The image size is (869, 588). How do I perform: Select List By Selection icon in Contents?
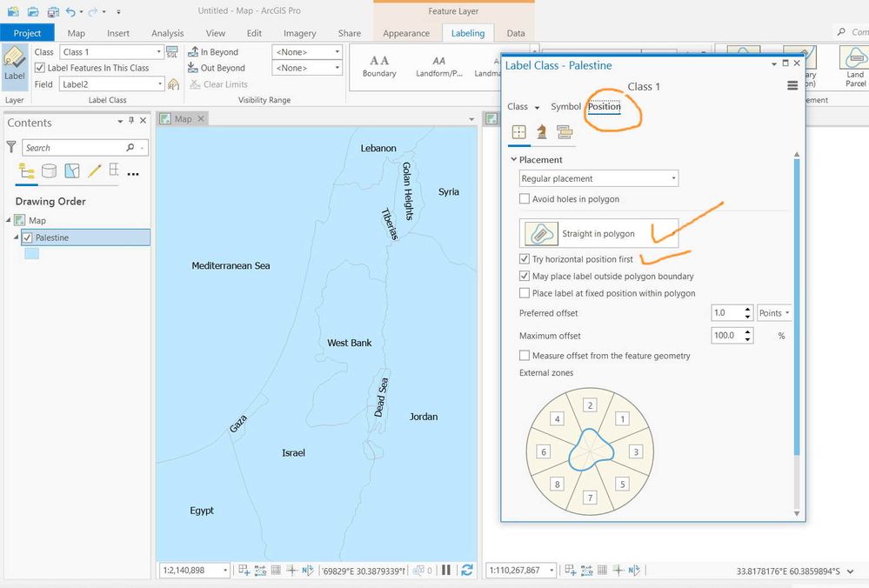click(x=72, y=170)
